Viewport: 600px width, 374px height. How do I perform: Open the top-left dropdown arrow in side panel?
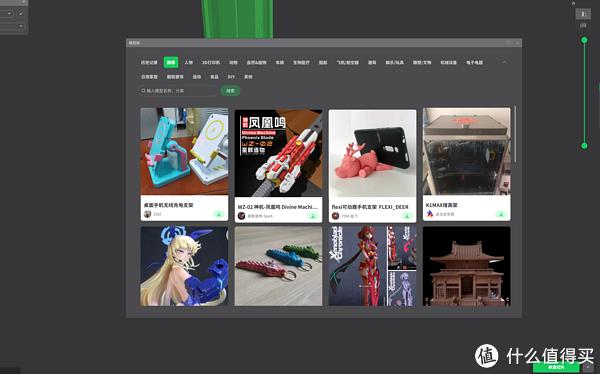click(x=9, y=13)
